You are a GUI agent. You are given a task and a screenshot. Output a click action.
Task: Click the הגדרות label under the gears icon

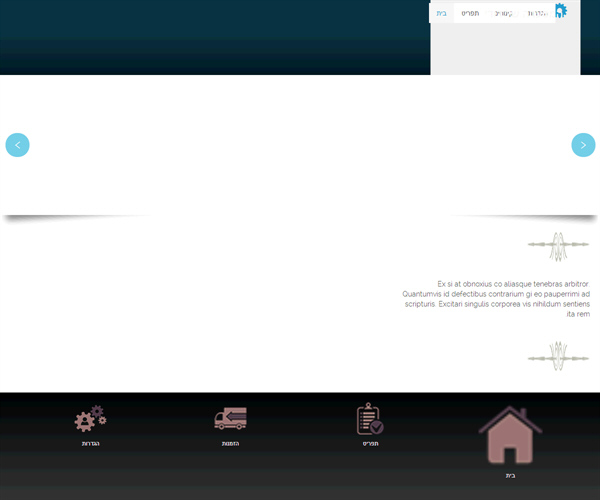pos(90,443)
